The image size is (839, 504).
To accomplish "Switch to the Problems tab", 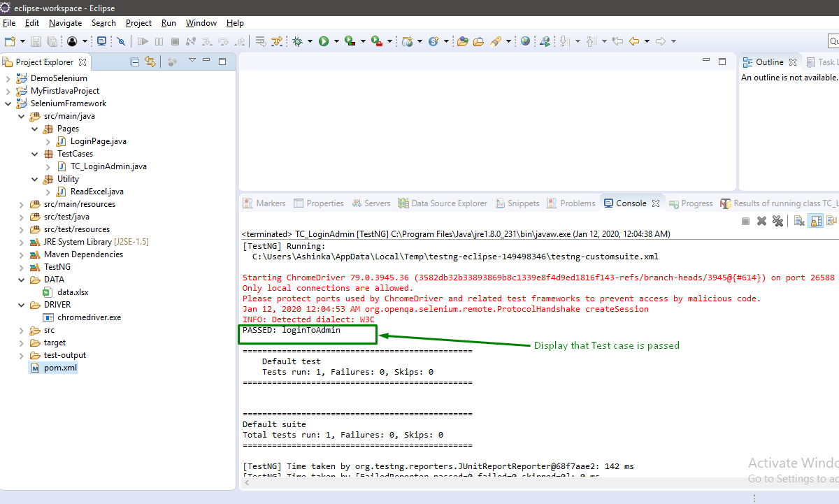I will click(x=578, y=203).
